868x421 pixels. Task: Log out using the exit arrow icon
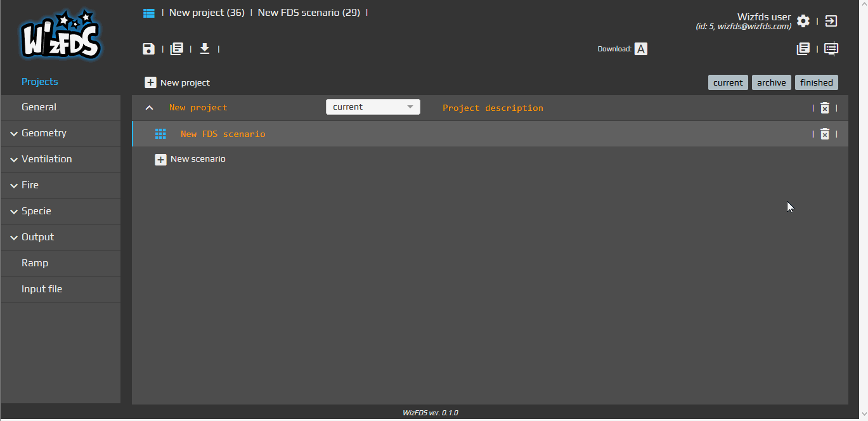tap(831, 21)
